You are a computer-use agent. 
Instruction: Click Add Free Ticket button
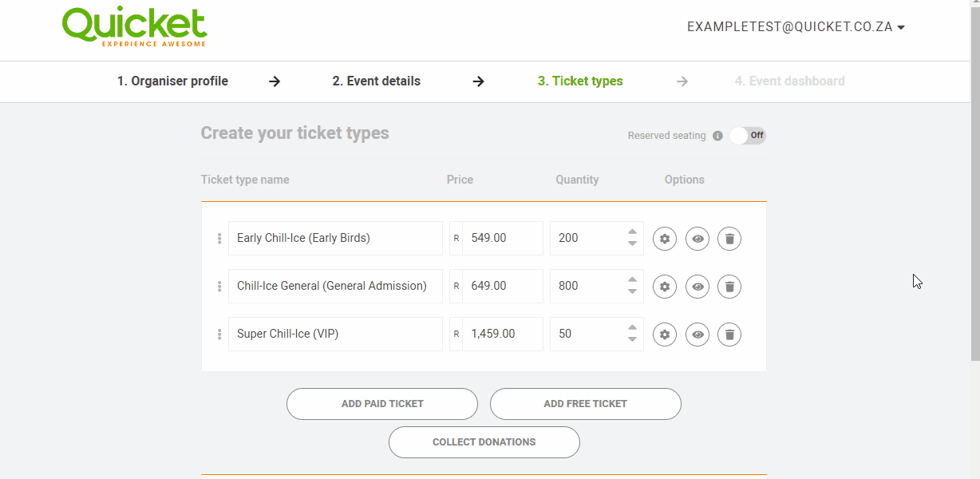586,404
